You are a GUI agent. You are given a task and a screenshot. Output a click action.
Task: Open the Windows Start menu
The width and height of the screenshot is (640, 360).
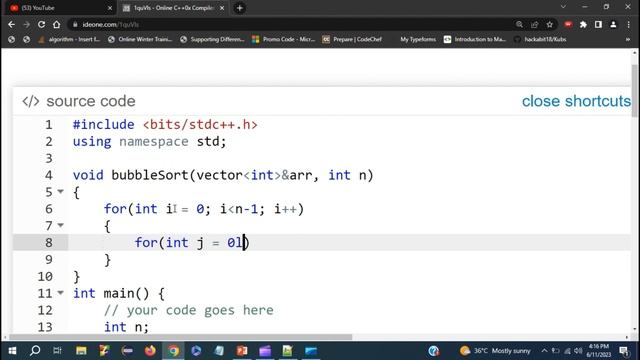[12, 351]
